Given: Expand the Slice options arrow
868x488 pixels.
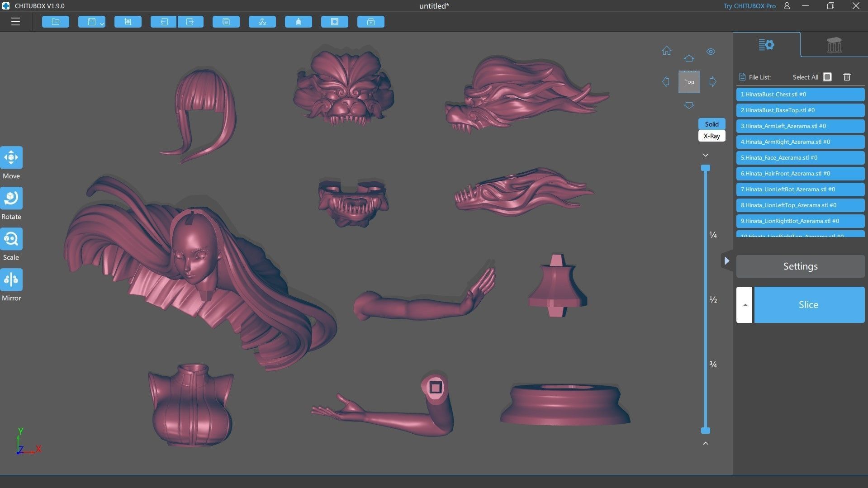Looking at the screenshot, I should click(x=745, y=305).
